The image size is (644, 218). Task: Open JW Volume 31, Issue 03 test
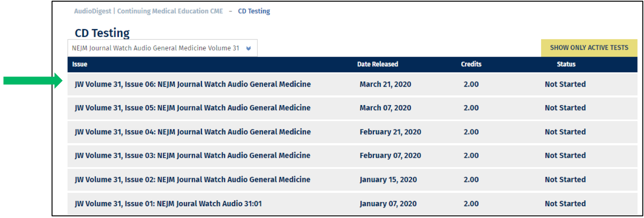pyautogui.click(x=193, y=155)
